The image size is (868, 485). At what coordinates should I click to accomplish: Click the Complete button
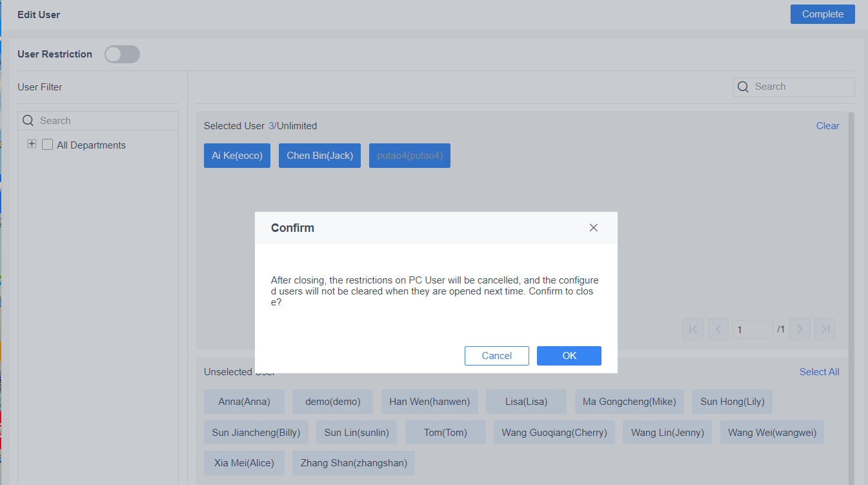coord(822,14)
